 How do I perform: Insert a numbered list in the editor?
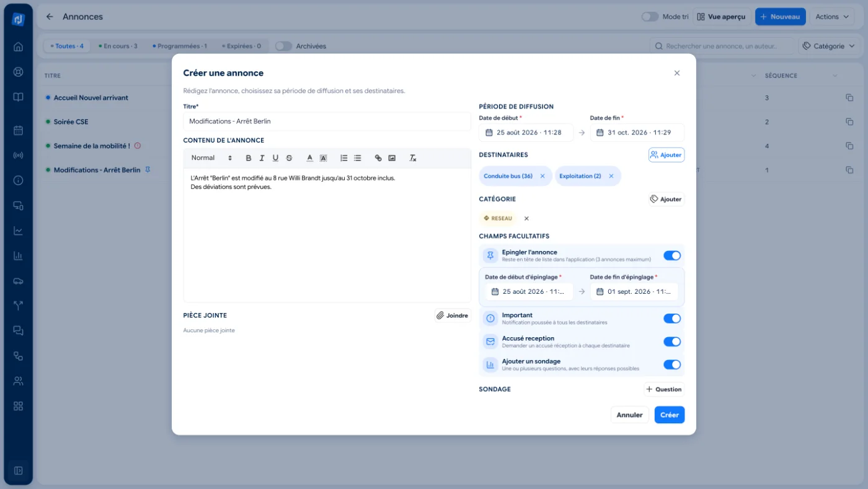coord(344,158)
